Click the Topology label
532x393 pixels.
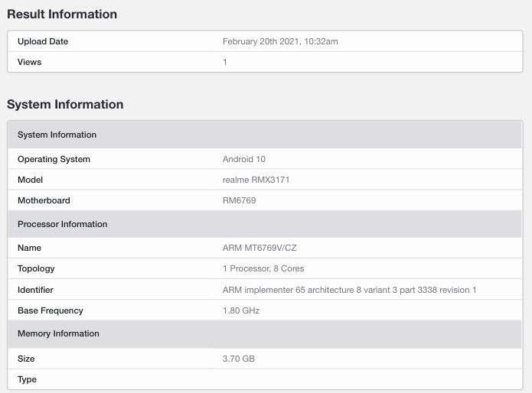(x=36, y=268)
